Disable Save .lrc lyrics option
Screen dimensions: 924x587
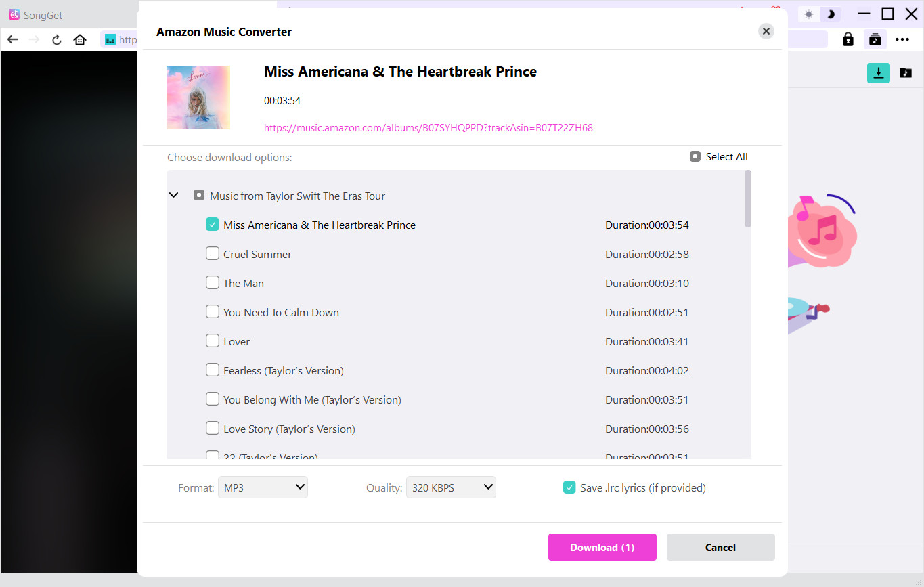pos(569,487)
